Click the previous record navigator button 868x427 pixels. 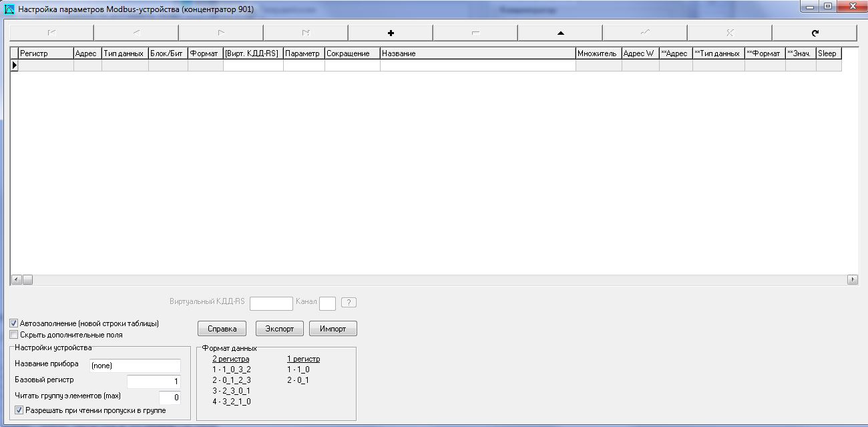[136, 33]
